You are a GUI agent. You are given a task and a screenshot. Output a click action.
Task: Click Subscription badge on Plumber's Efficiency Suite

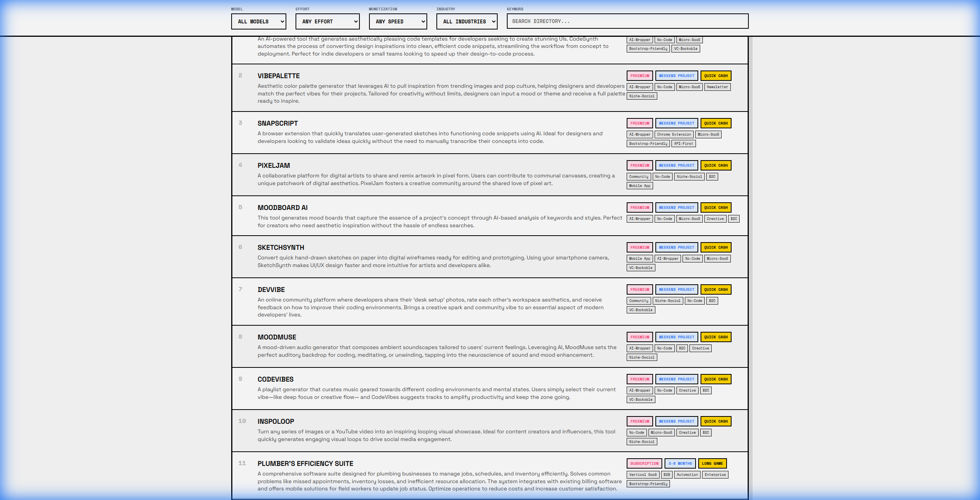point(644,464)
